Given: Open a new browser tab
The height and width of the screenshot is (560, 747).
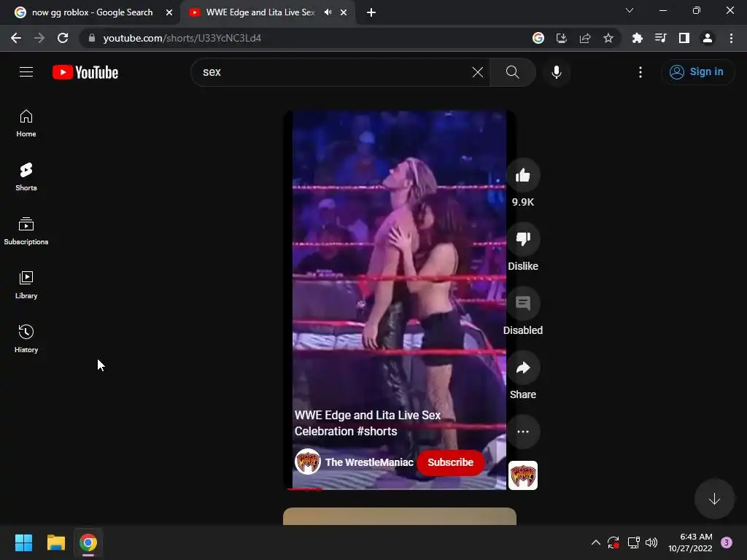Looking at the screenshot, I should tap(371, 12).
